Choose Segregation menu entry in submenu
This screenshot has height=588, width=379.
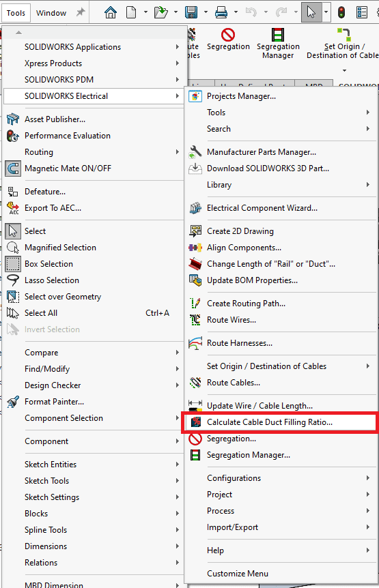pos(281,439)
